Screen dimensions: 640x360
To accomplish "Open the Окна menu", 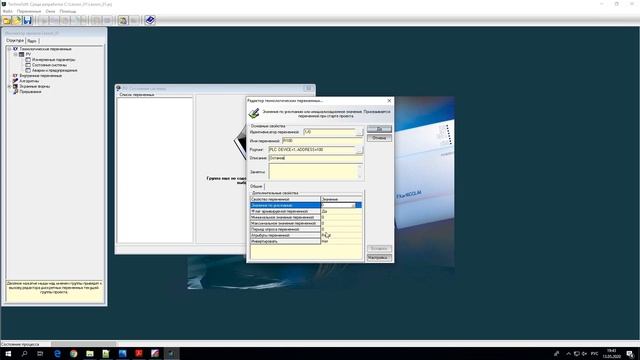I will pos(50,11).
